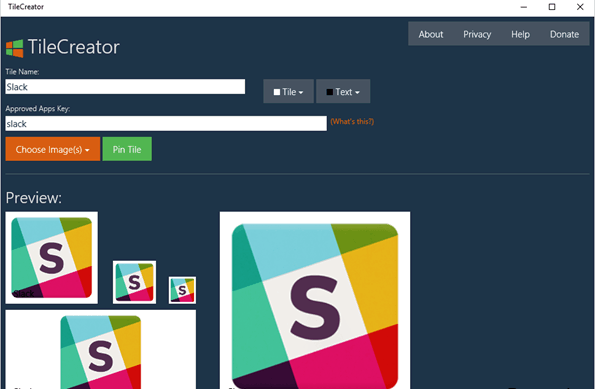Image resolution: width=595 pixels, height=389 pixels.
Task: Click the Approved Apps Key: label
Action: pos(38,109)
